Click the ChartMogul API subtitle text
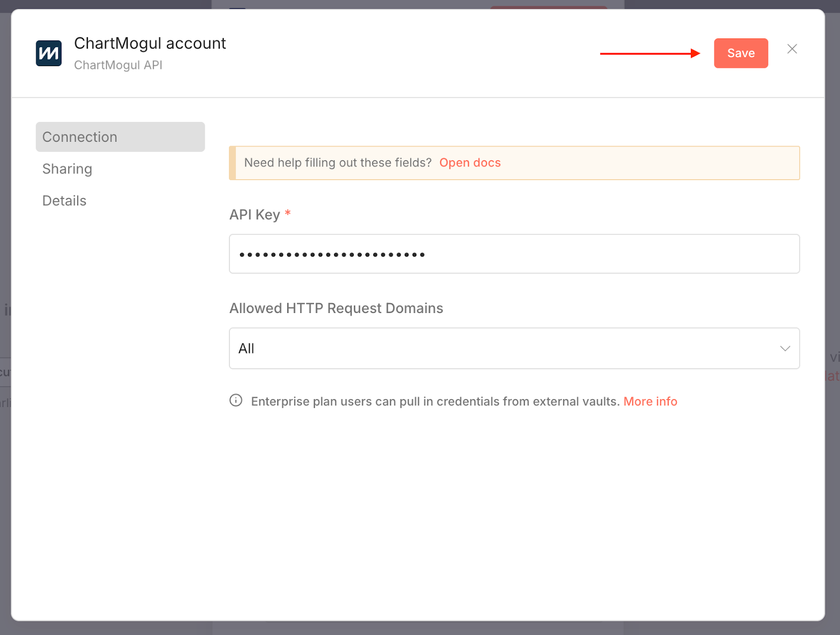840x635 pixels. 118,65
